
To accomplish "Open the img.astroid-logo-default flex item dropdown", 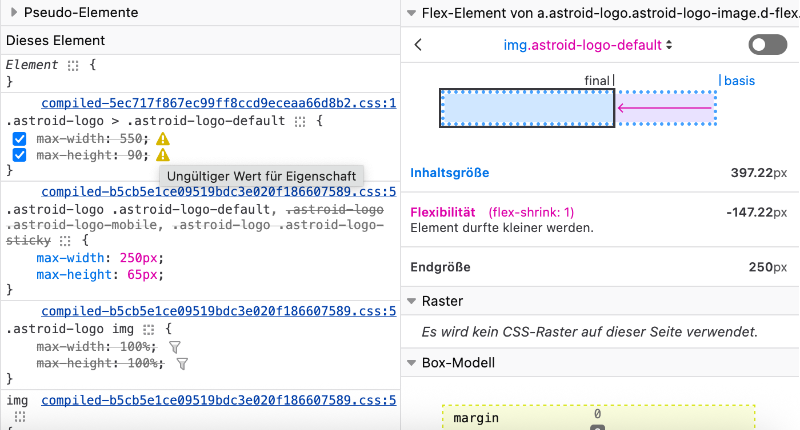I will tap(587, 45).
